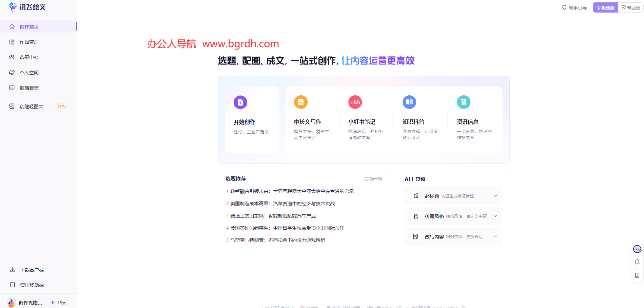Image resolution: width=644 pixels, height=308 pixels.
Task: Click the blue 知识科普 book icon
Action: point(409,102)
